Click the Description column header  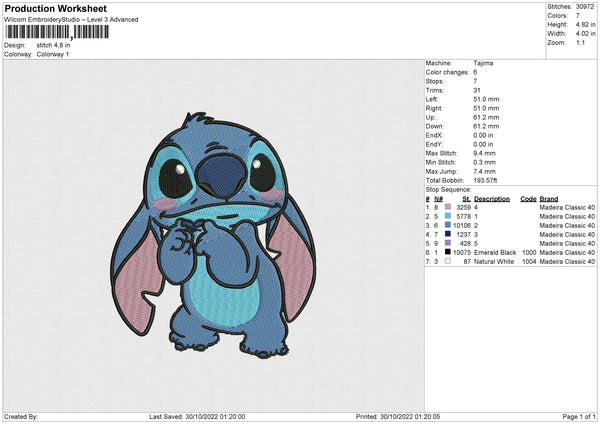[x=491, y=198]
